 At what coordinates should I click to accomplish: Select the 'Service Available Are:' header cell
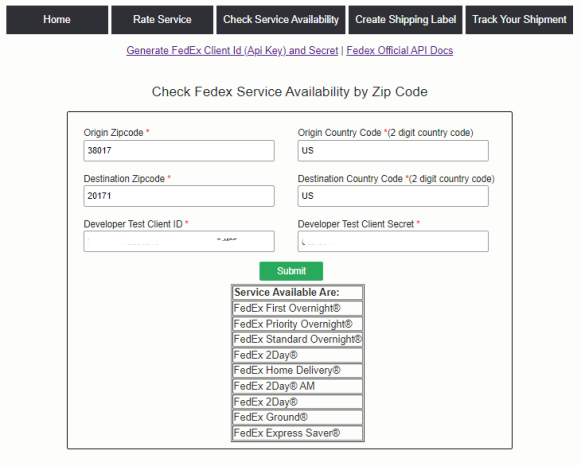[x=298, y=293]
